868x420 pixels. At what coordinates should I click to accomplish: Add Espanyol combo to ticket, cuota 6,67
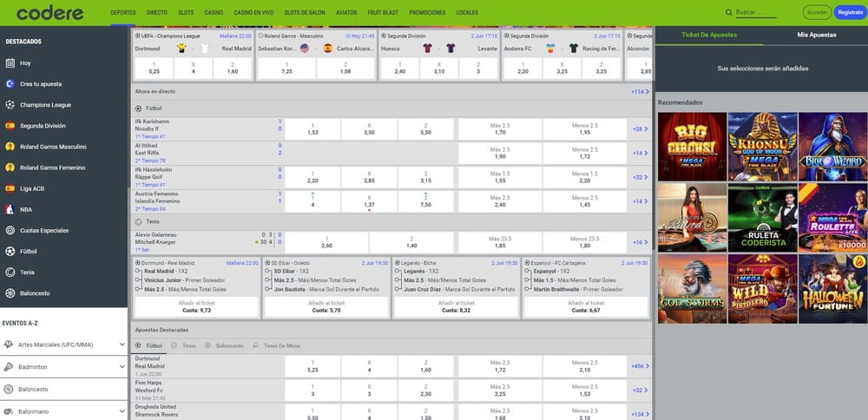(x=586, y=306)
